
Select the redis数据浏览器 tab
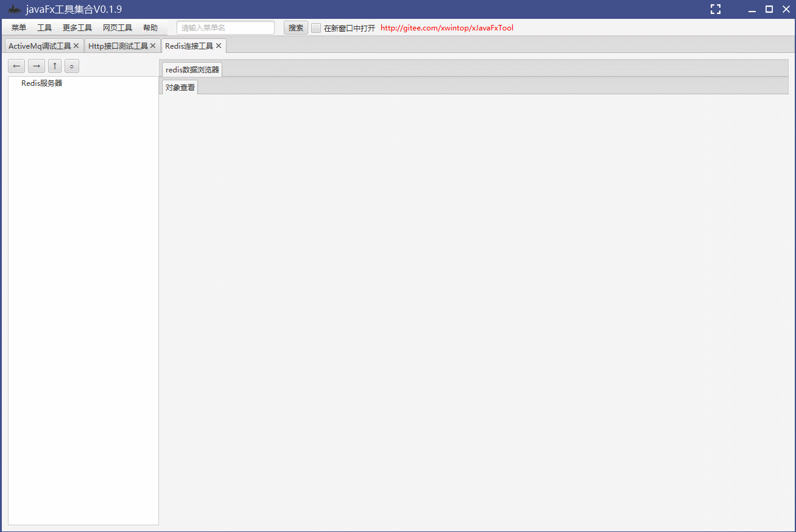pyautogui.click(x=191, y=69)
